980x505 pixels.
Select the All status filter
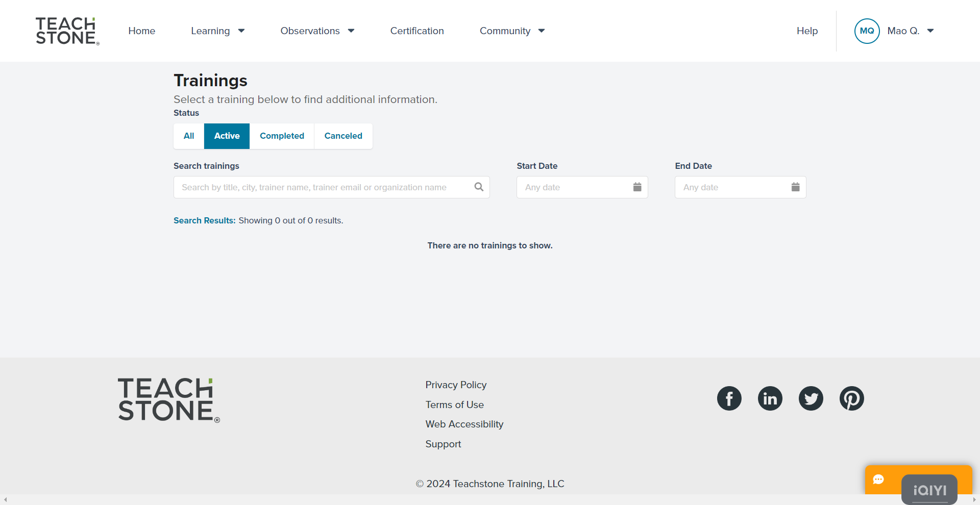tap(189, 136)
